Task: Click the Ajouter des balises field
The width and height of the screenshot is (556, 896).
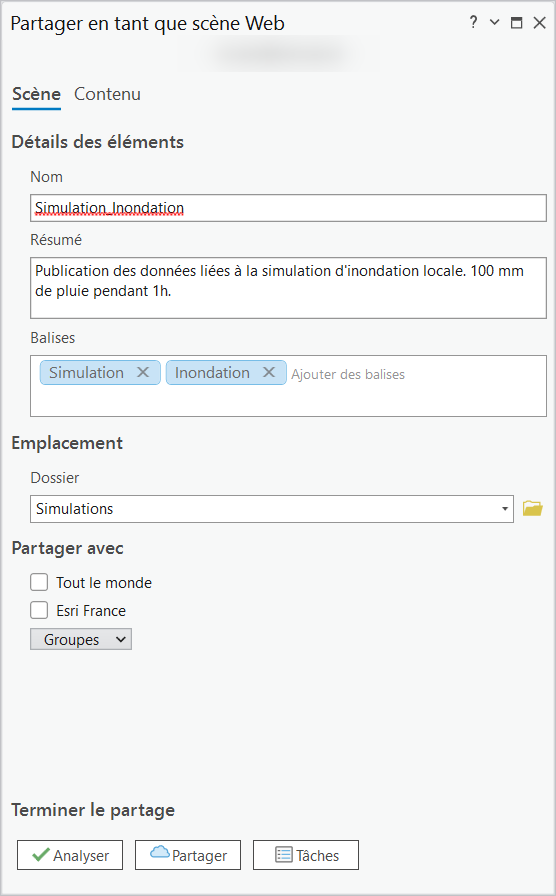Action: pos(347,374)
